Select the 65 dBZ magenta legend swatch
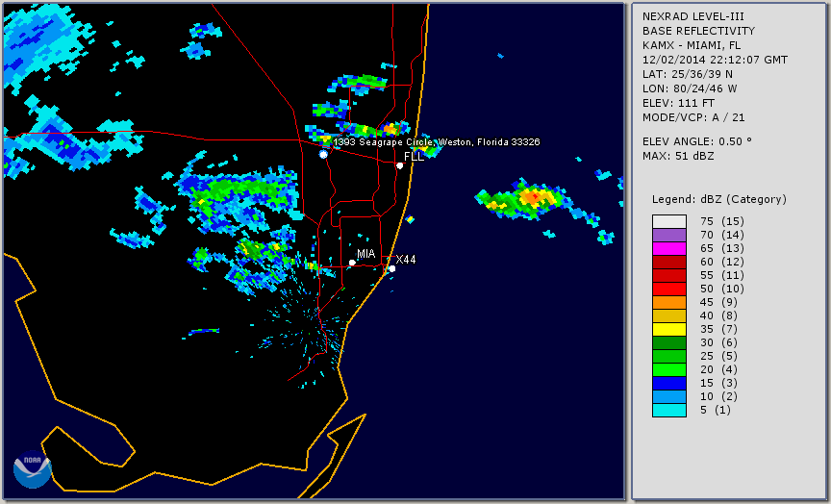The image size is (831, 504). coord(669,248)
